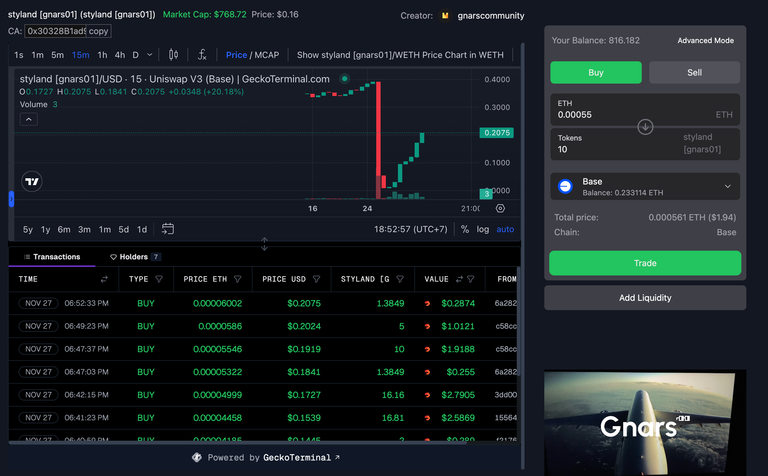The width and height of the screenshot is (768, 476).
Task: Click the Base chain logo icon
Action: (x=565, y=186)
